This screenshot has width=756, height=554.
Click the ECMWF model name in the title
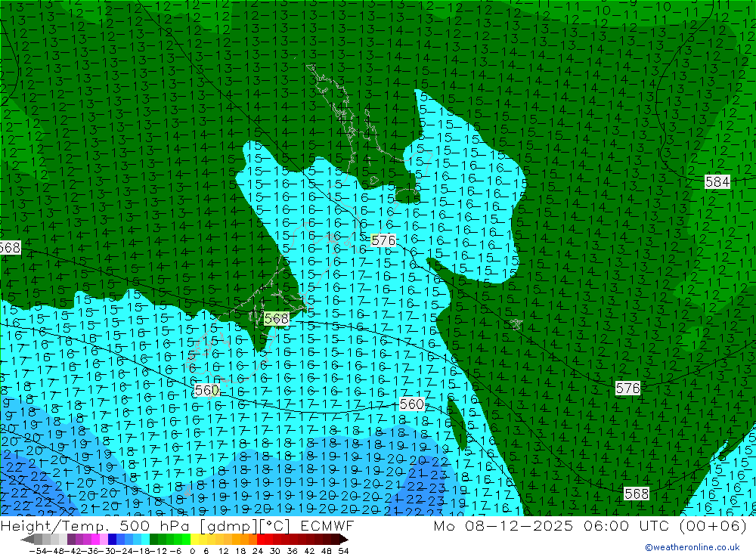click(327, 525)
